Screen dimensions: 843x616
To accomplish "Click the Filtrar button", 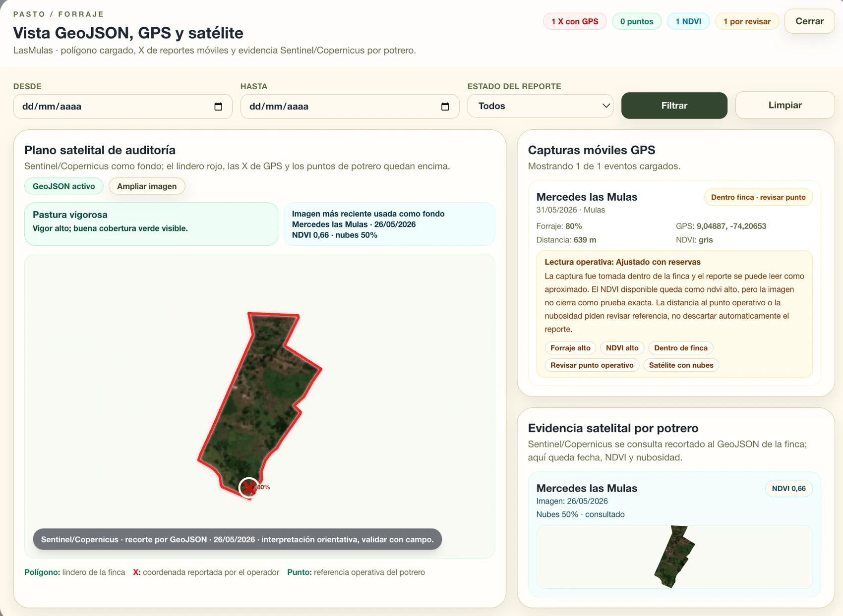I will click(674, 106).
